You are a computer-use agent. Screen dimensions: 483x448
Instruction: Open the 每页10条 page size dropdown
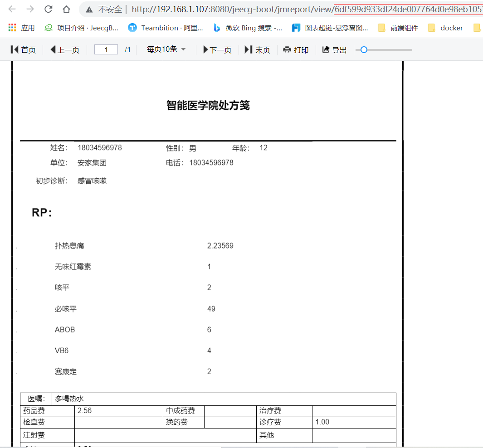166,49
